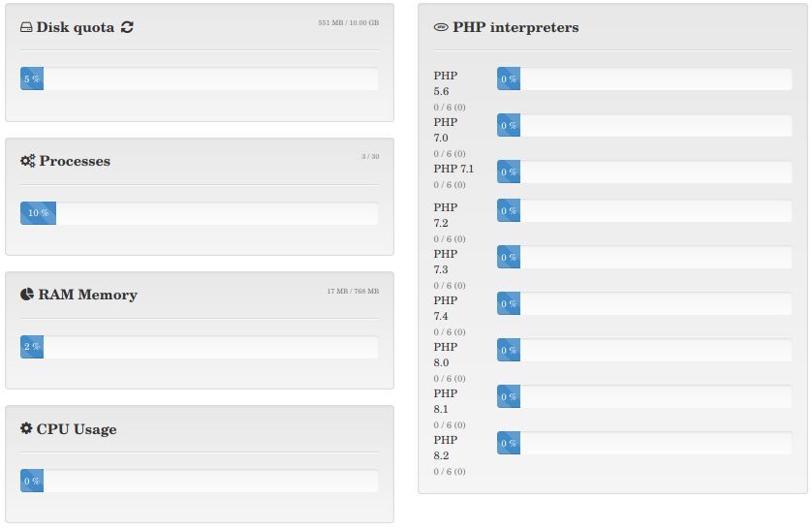Viewport: 812px width, 530px height.
Task: Click the pie chart icon beside RAM Memory
Action: (27, 295)
